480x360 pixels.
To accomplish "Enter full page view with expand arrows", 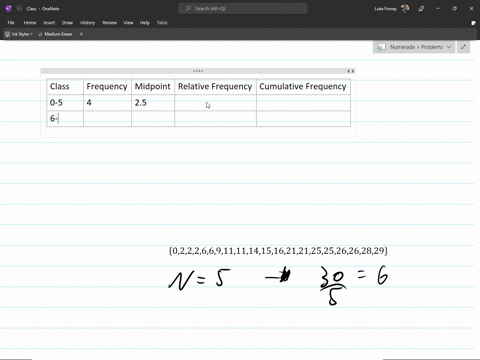I will coord(463,47).
